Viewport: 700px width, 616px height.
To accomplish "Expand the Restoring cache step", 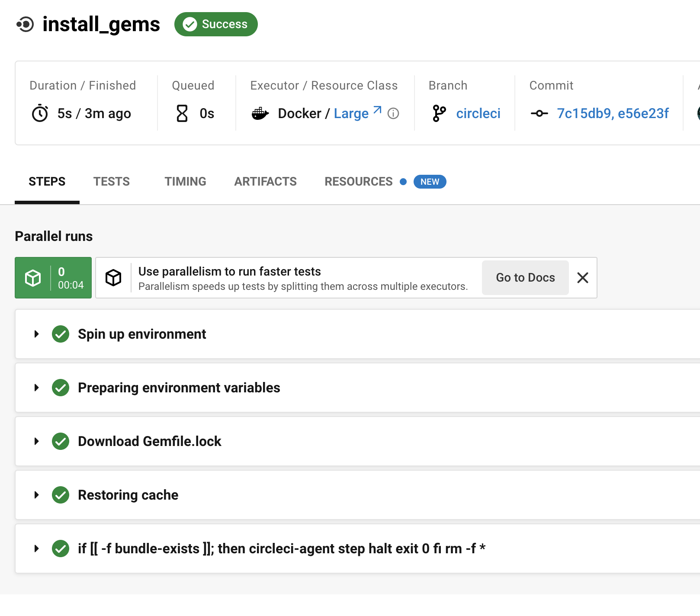I will 37,495.
